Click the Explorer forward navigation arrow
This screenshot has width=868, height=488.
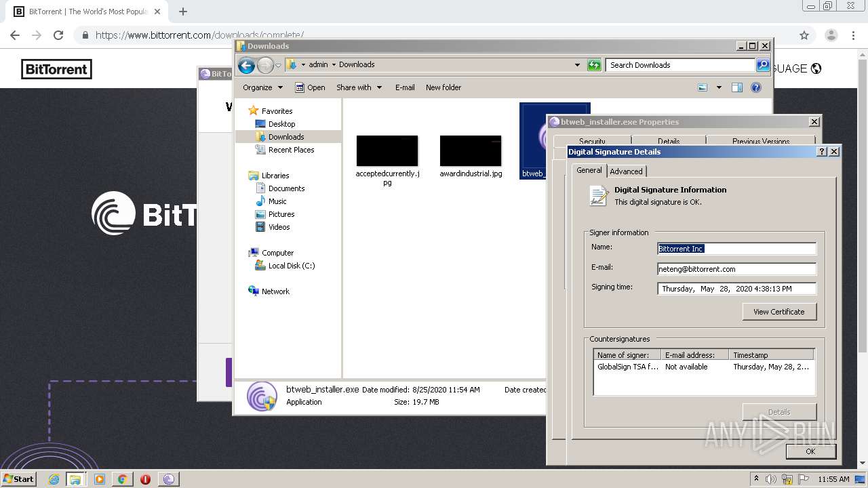point(265,65)
